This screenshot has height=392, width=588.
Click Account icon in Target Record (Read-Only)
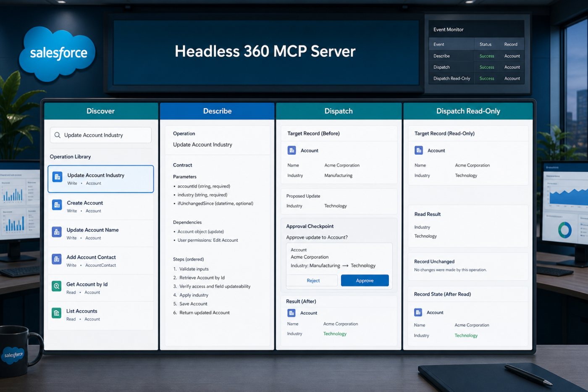pos(419,150)
